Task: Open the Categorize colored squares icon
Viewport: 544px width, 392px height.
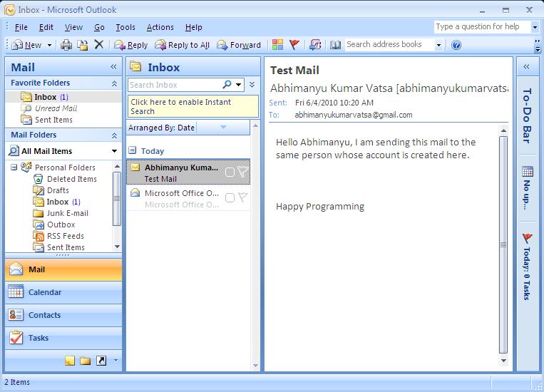Action: point(277,44)
